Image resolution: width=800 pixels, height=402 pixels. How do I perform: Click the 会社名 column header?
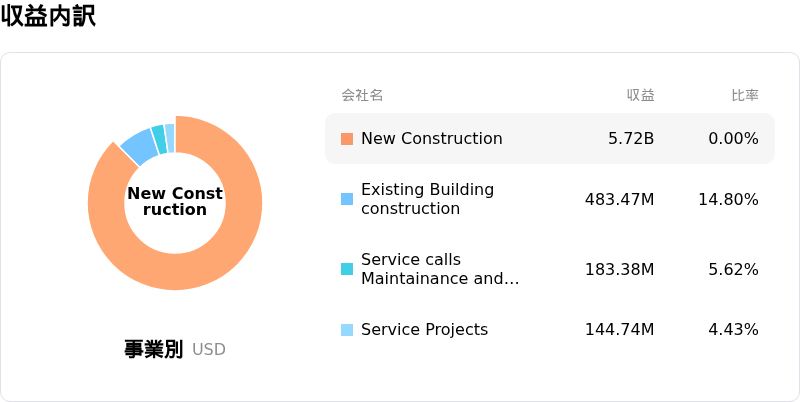(362, 95)
